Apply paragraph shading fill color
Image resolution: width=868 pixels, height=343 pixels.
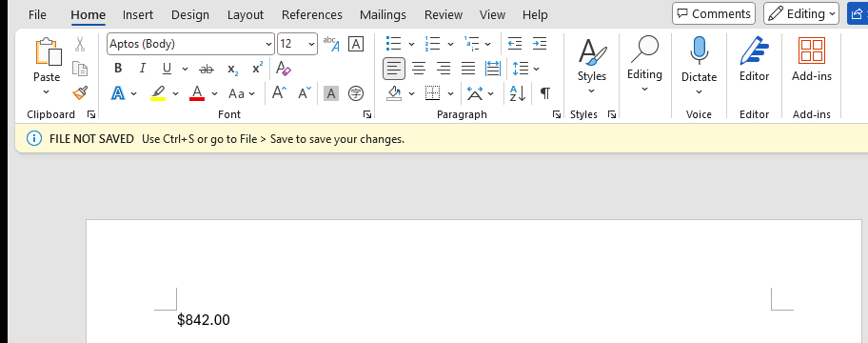coord(394,93)
